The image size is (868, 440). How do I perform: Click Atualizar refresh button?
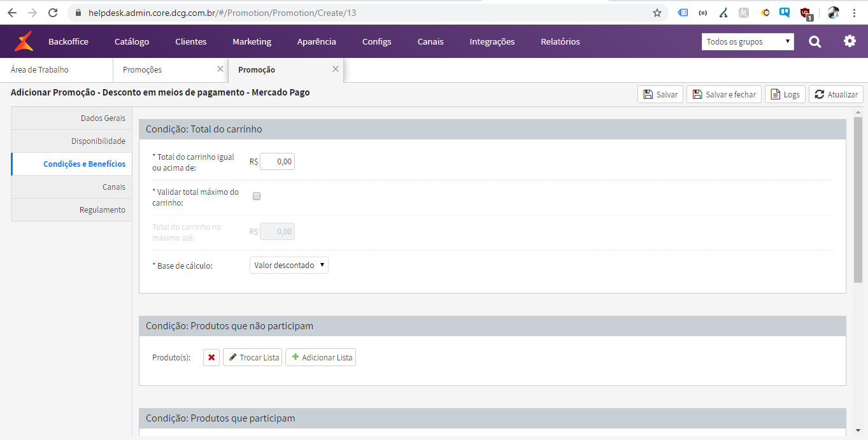point(836,94)
